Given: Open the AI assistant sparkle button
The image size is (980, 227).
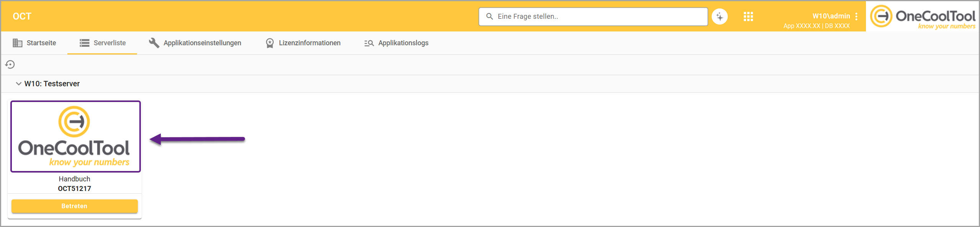Looking at the screenshot, I should pyautogui.click(x=719, y=16).
